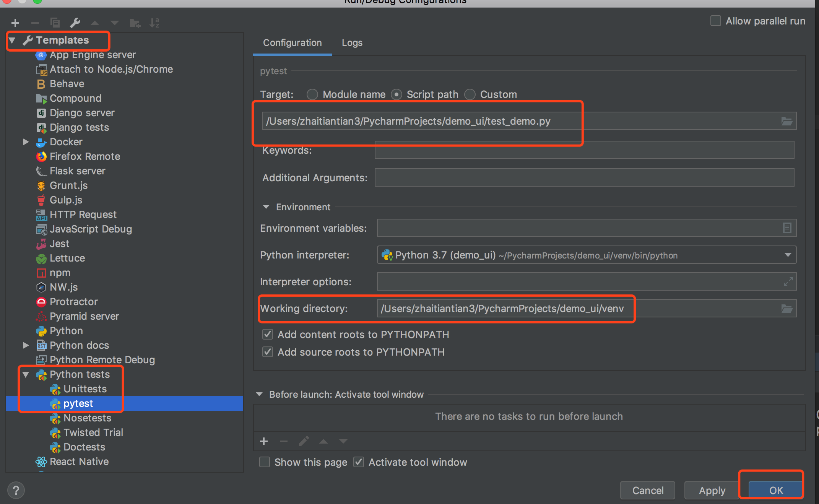Switch to the Logs tab

(x=352, y=43)
